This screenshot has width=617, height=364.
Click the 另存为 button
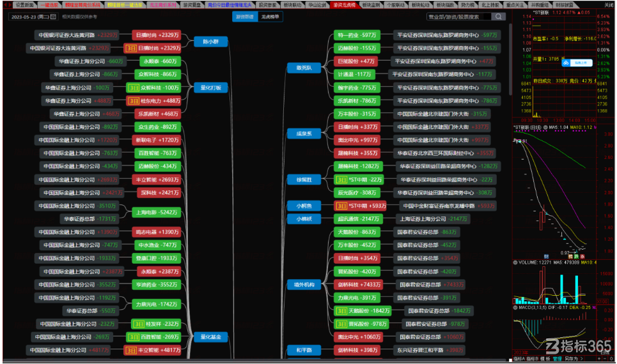[571, 358]
